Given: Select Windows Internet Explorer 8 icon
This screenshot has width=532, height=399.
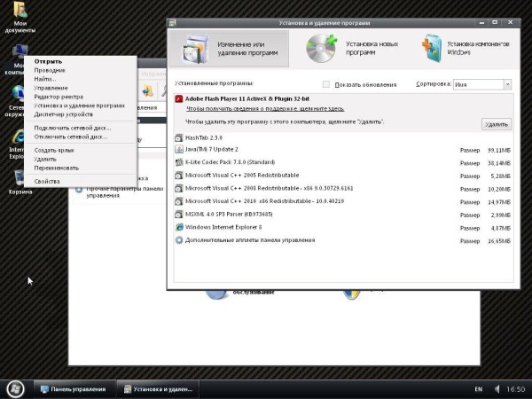Looking at the screenshot, I should click(x=179, y=227).
